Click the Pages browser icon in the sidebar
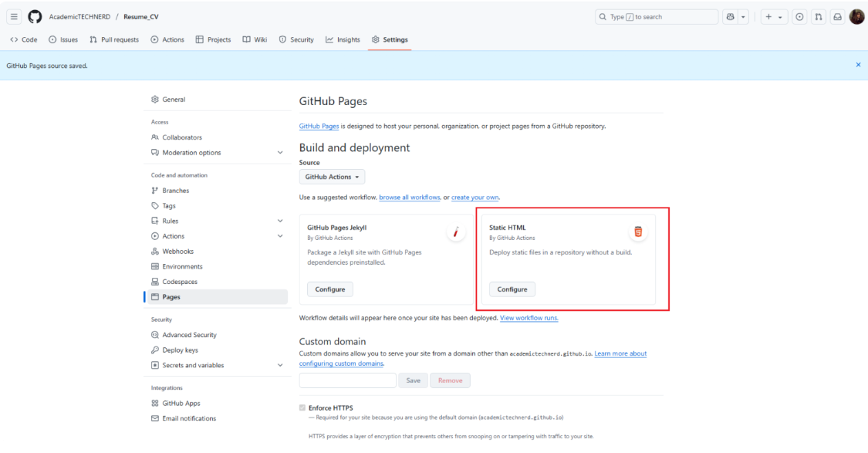Image resolution: width=868 pixels, height=453 pixels. (x=155, y=297)
